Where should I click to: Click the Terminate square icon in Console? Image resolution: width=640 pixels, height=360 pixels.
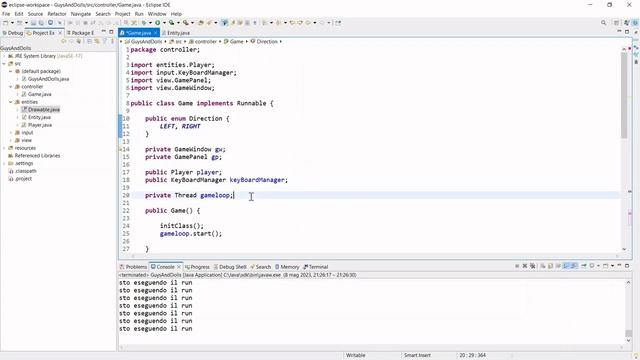point(517,266)
